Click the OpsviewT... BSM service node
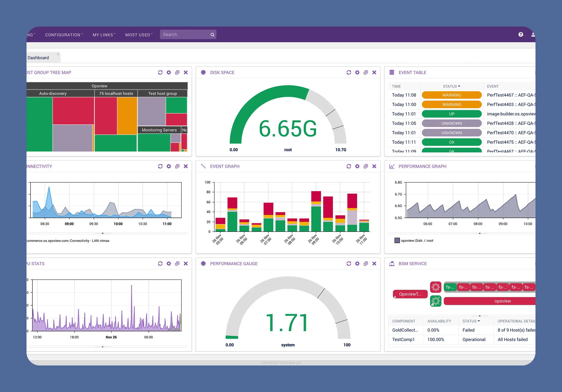Image resolution: width=562 pixels, height=392 pixels. coord(410,294)
